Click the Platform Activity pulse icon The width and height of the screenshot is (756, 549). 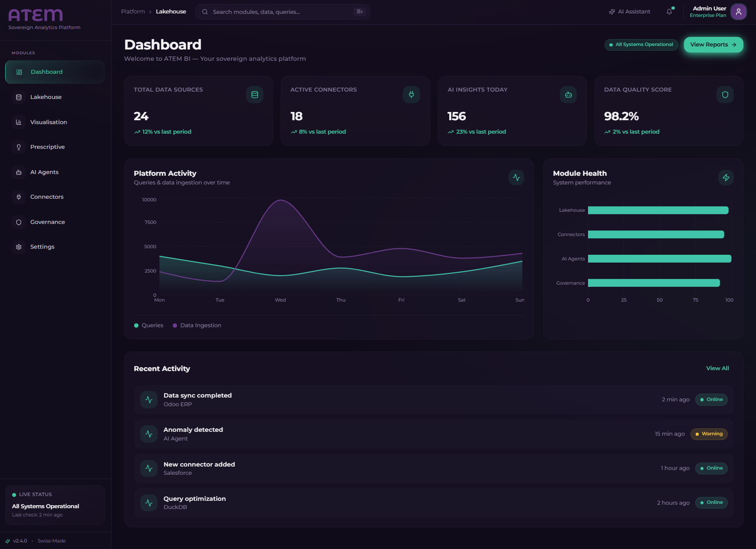(x=516, y=178)
